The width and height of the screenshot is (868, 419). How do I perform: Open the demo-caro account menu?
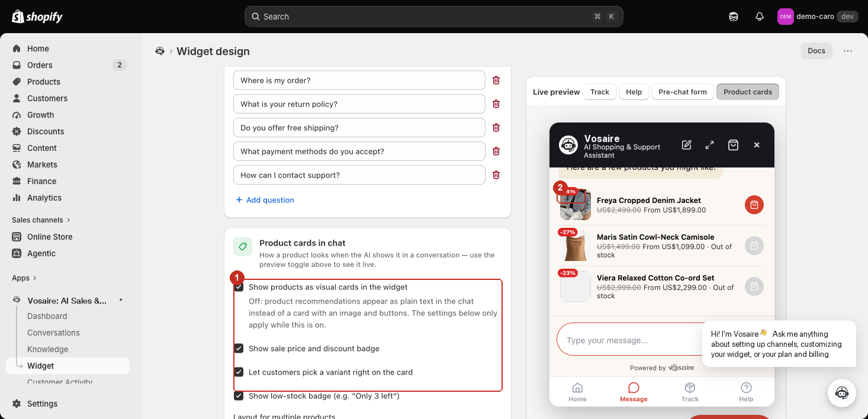[817, 17]
